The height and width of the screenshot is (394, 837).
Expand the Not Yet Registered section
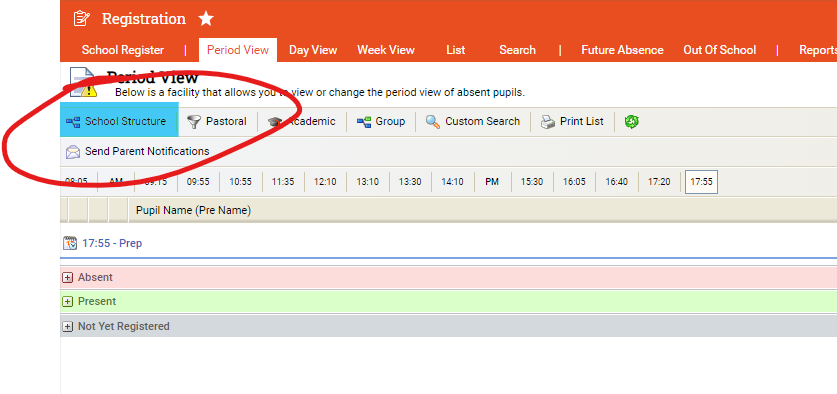click(x=67, y=326)
